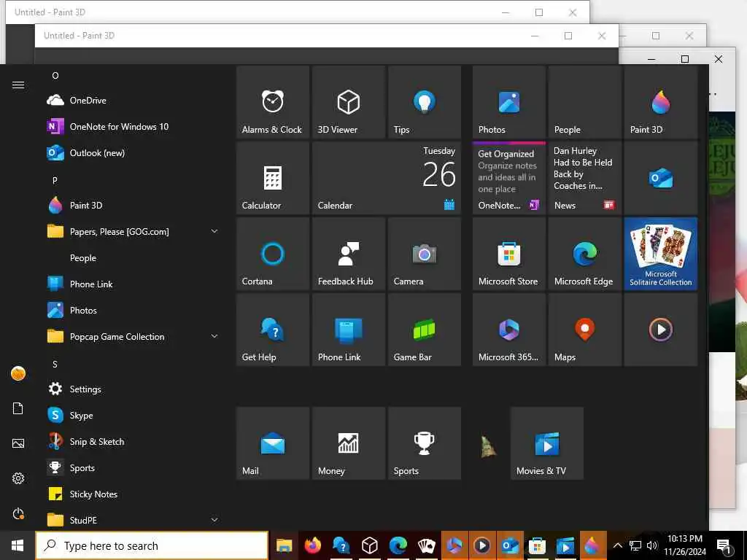
Task: Jump to letter S section header
Action: click(x=55, y=365)
